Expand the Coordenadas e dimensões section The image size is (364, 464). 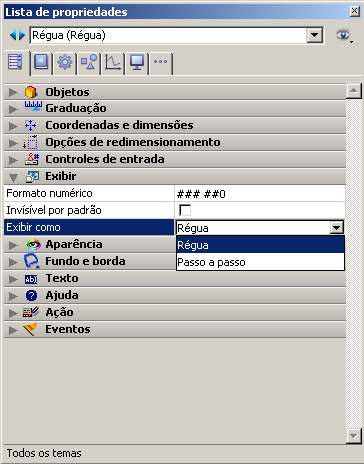click(x=13, y=126)
